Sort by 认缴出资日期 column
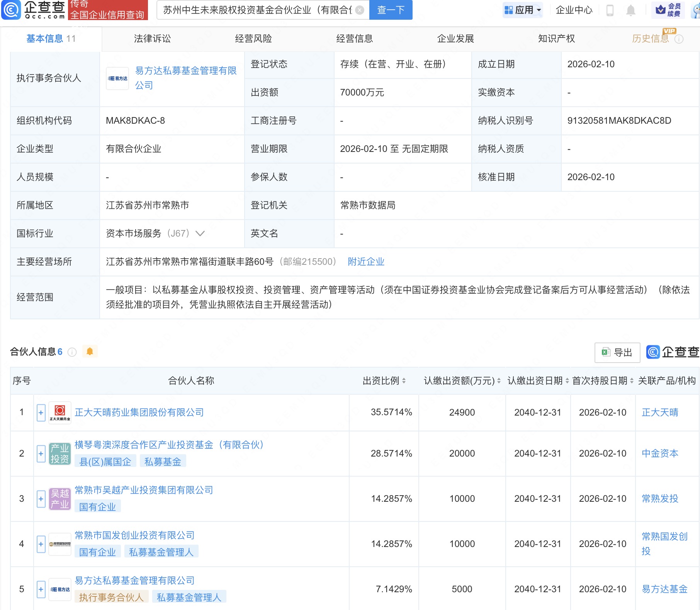This screenshot has height=610, width=700. coord(567,381)
